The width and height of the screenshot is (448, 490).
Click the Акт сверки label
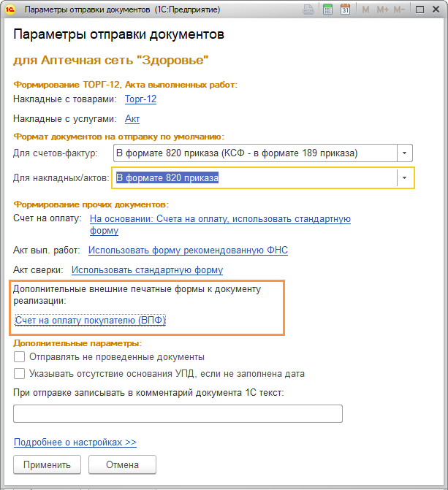point(38,270)
